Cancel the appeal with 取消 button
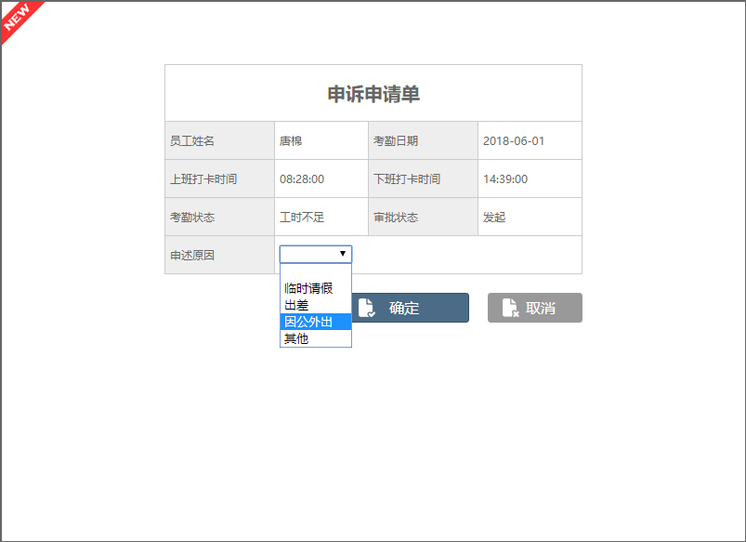 point(535,308)
